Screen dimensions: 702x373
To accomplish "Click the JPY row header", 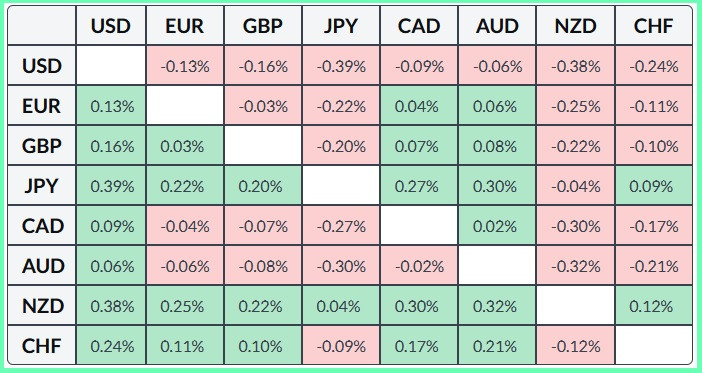I will click(x=42, y=186).
